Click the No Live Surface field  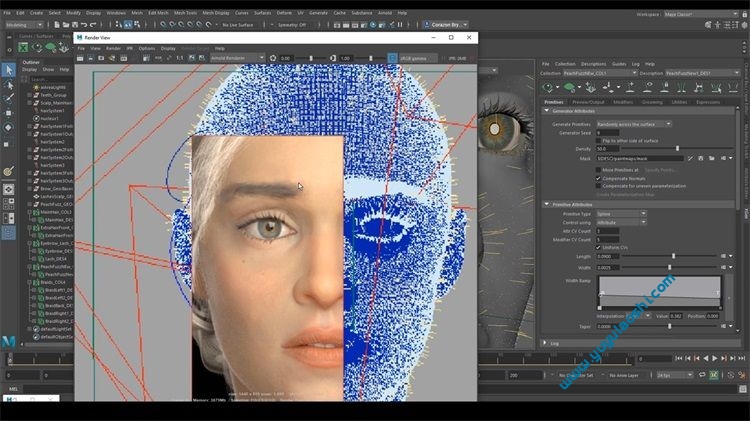(238, 25)
